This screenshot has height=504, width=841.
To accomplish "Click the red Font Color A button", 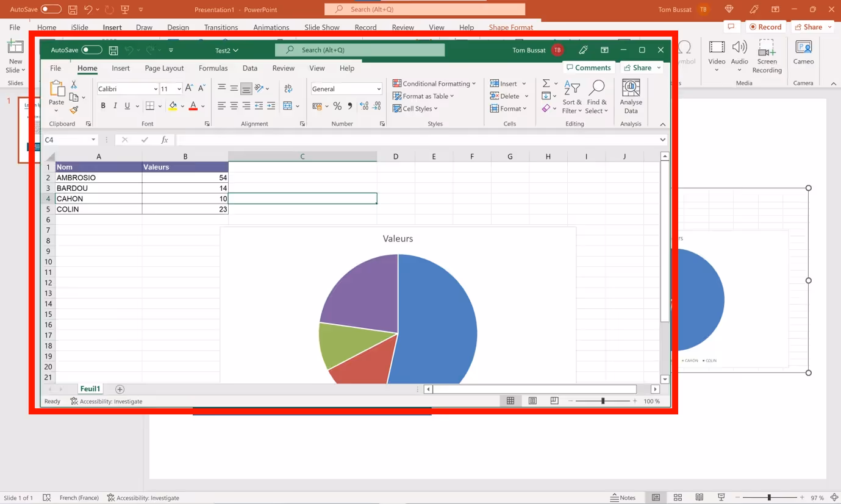I will 193,106.
